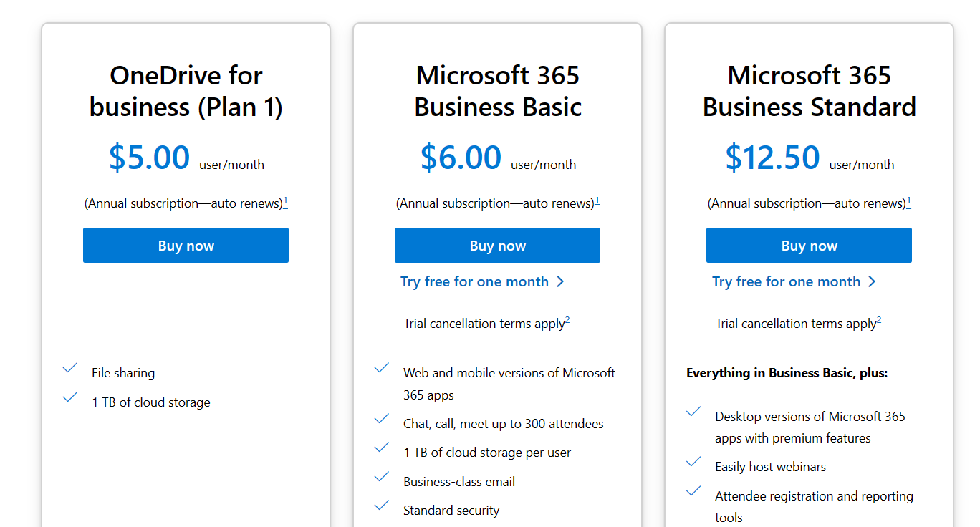Viewport: 980px width, 527px height.
Task: Click the Microsoft 365 Business Standard plan heading
Action: 809,91
